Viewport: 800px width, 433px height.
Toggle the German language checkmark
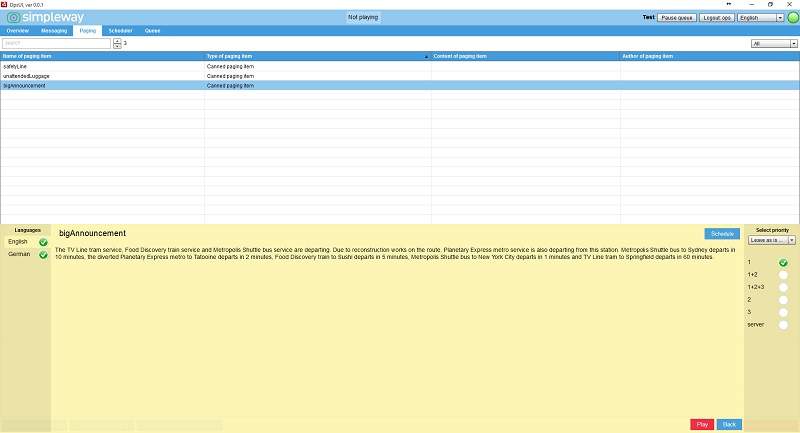click(x=43, y=255)
